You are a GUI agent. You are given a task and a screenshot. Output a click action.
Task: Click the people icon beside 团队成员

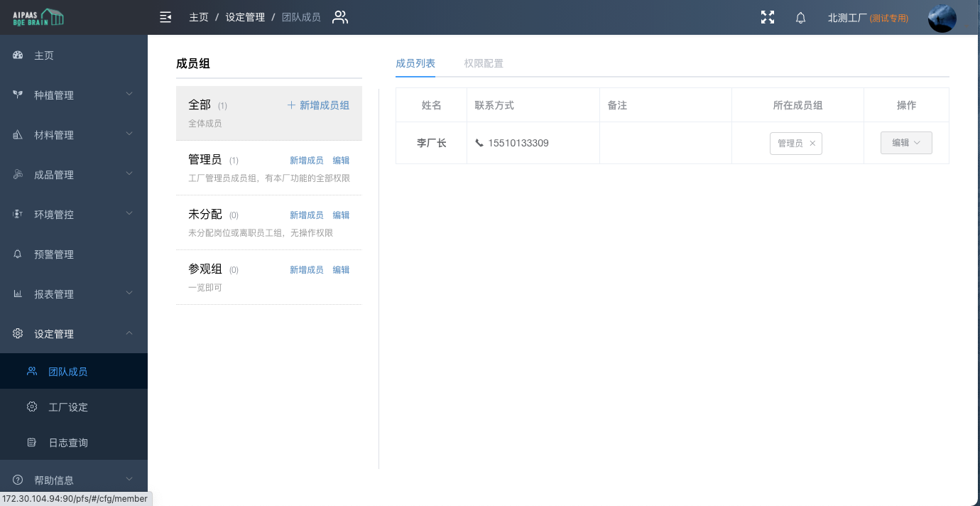pos(32,371)
